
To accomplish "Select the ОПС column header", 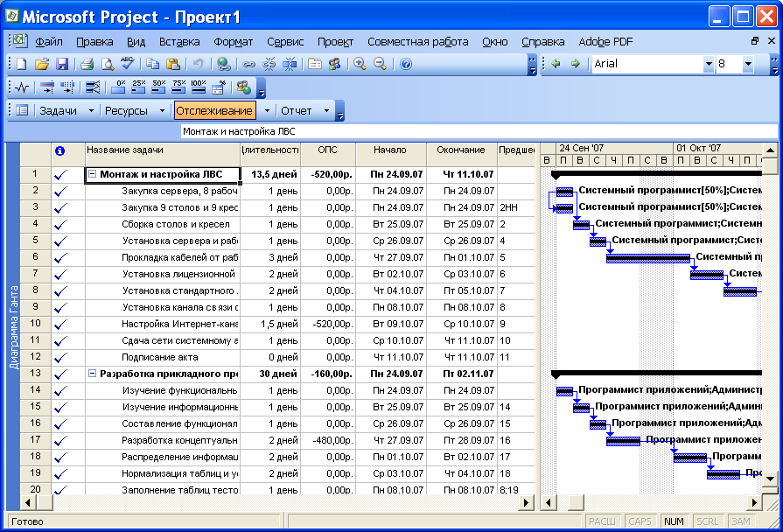I will 328,154.
